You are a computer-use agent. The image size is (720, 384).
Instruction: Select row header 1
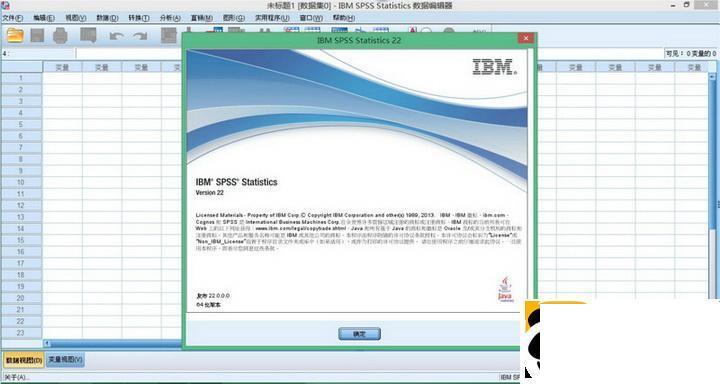[21, 78]
